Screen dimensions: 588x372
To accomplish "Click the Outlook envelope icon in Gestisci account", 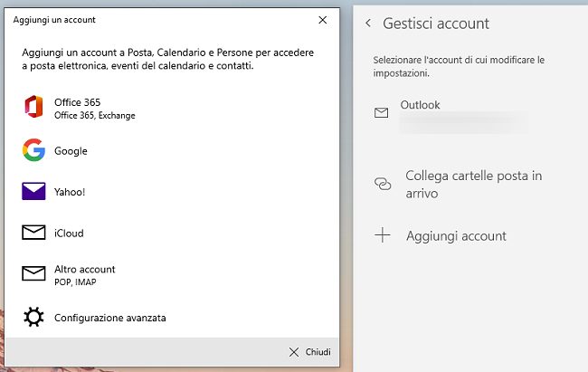I will pyautogui.click(x=382, y=112).
